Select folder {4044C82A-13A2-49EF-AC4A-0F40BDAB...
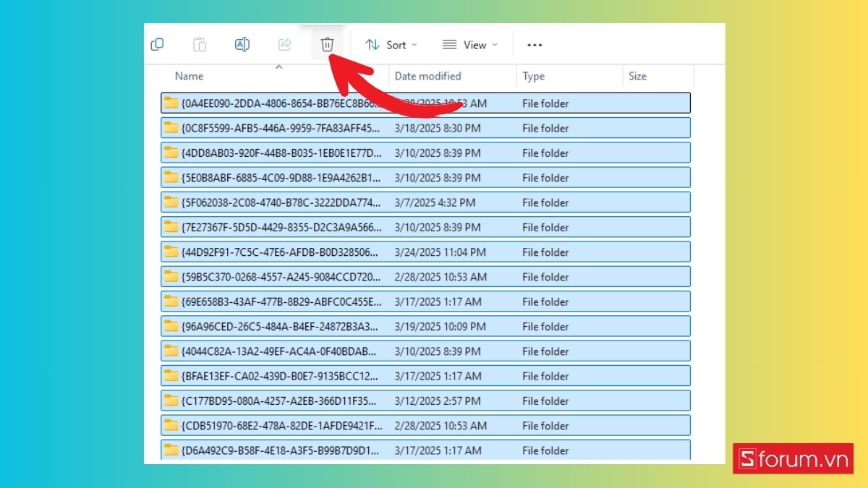Screen dimensions: 868x488 click(425, 351)
